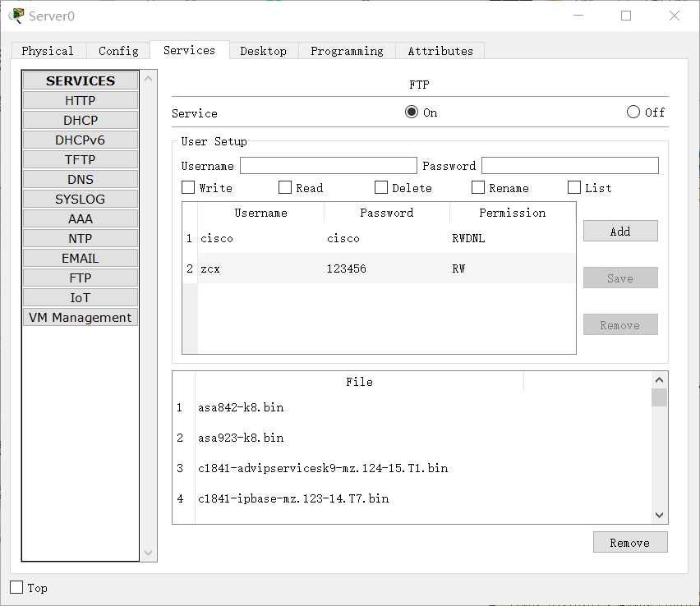Click the file list scrollbar thumb
700x606 pixels.
pyautogui.click(x=659, y=397)
